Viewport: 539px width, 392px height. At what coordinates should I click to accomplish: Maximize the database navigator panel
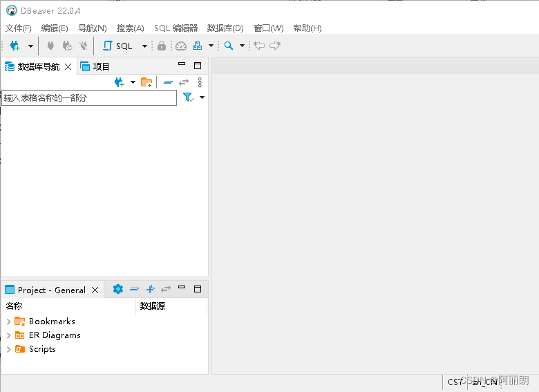pyautogui.click(x=198, y=66)
